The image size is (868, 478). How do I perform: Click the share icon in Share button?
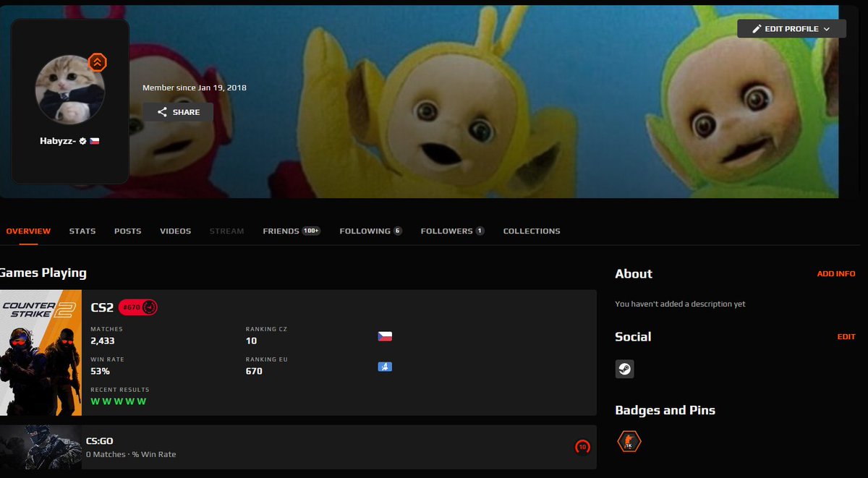click(162, 112)
